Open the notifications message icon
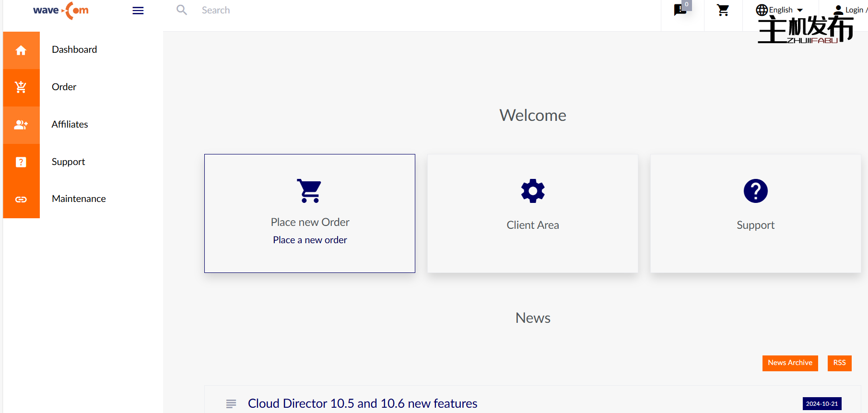868x413 pixels. tap(680, 10)
